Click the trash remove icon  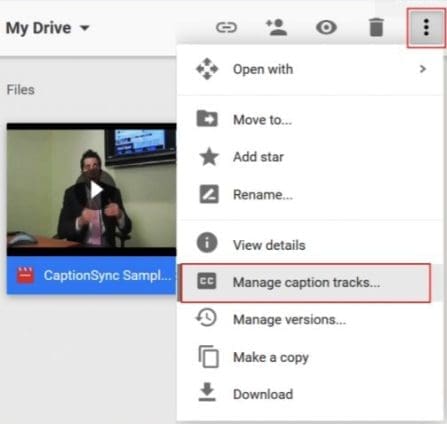376,27
